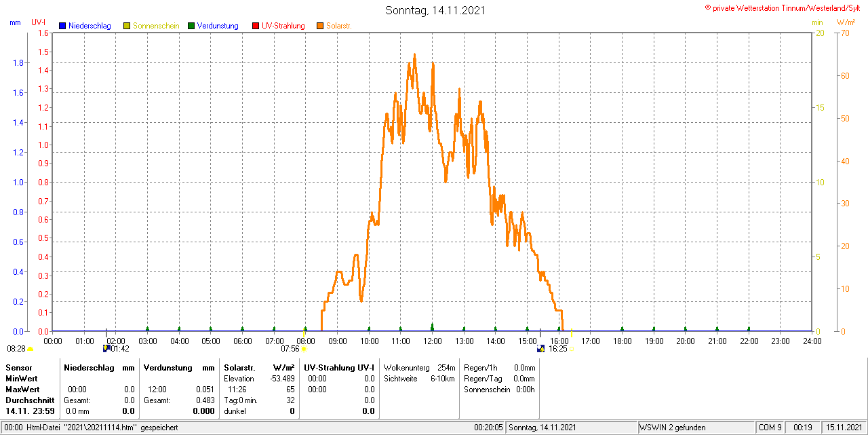Click the sunset icon right of 16:25

pos(571,349)
